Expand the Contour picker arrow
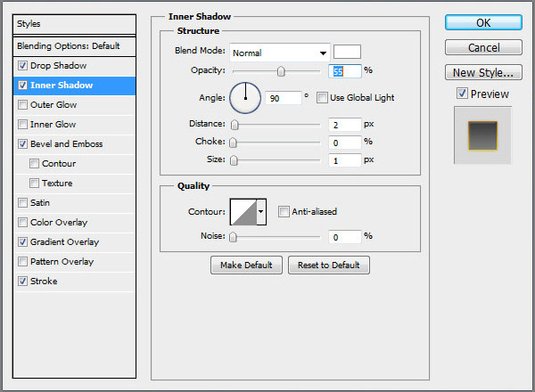The width and height of the screenshot is (535, 392). [x=261, y=211]
